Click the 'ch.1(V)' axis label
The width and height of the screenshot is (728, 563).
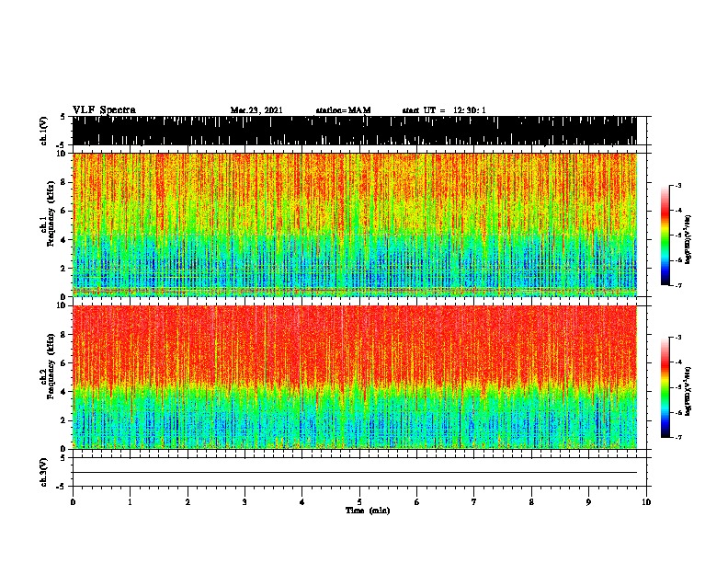(x=43, y=131)
